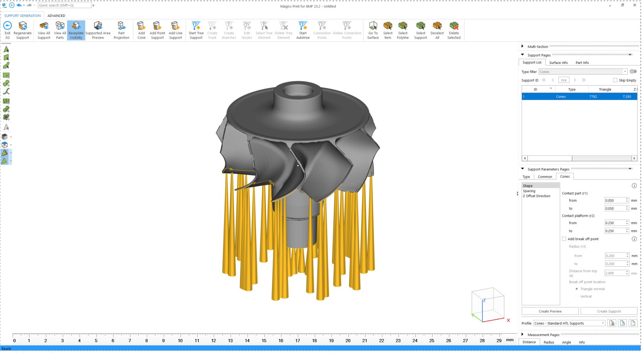
Task: Open the Profile dropdown list
Action: 569,324
